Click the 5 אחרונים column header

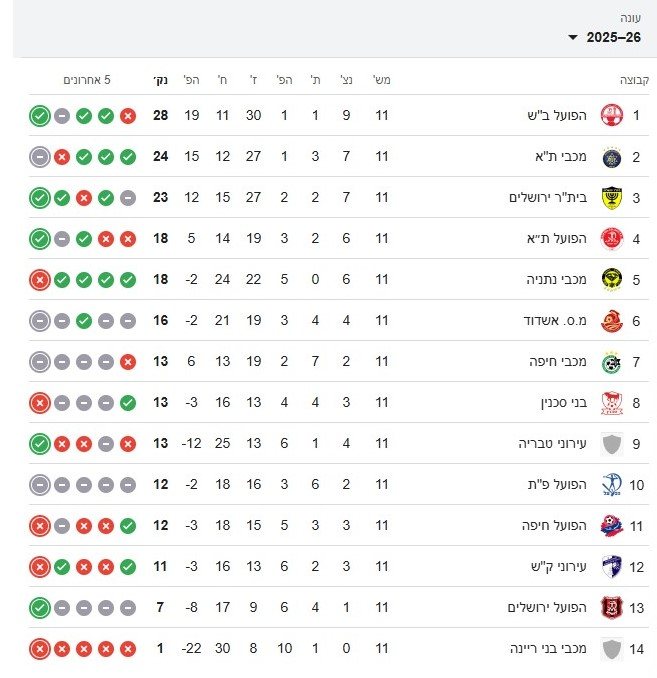click(87, 80)
